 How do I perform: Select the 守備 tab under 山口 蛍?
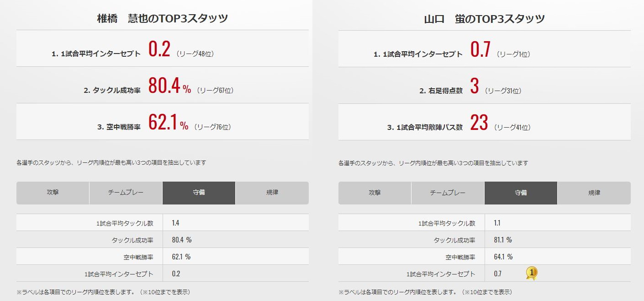[521, 193]
